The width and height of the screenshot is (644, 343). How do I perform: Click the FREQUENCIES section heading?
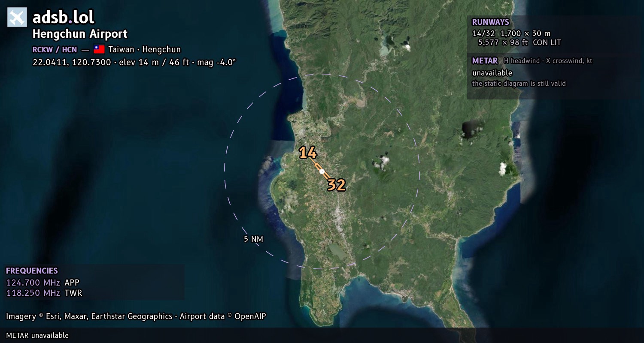[32, 271]
